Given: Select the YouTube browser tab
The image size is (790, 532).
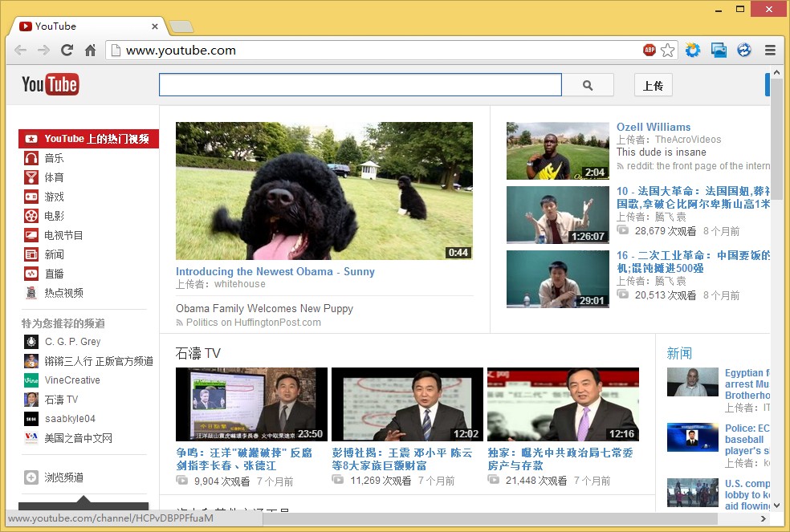Looking at the screenshot, I should coord(88,26).
